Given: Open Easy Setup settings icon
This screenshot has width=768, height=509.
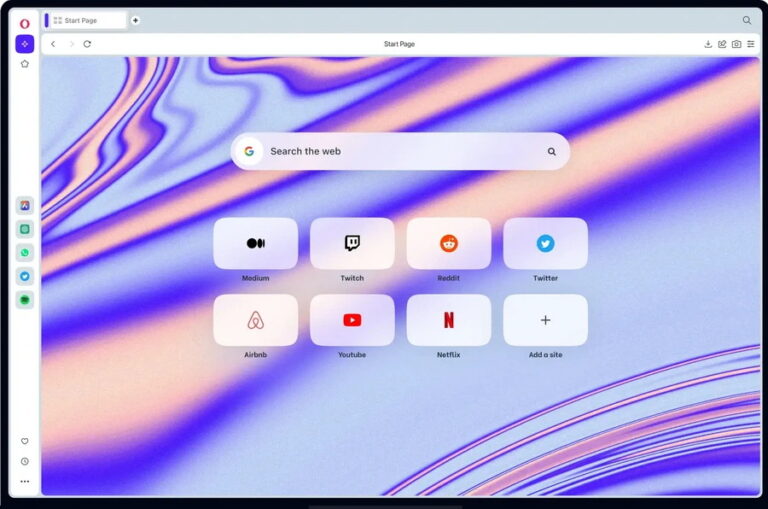Looking at the screenshot, I should click(751, 44).
